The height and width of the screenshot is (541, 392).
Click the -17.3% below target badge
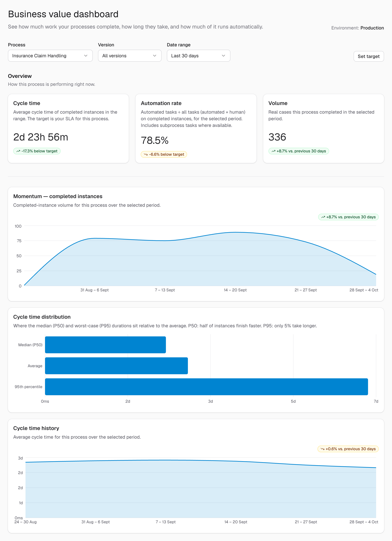click(x=37, y=151)
